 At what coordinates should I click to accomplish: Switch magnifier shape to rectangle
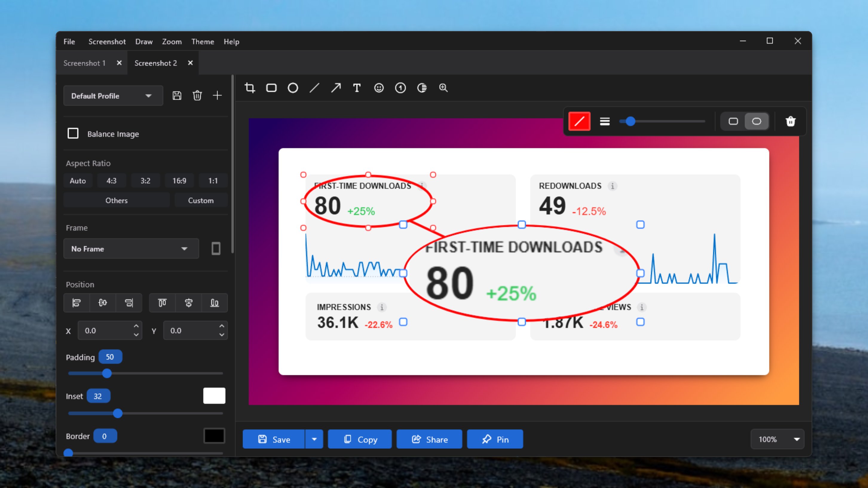(x=733, y=121)
